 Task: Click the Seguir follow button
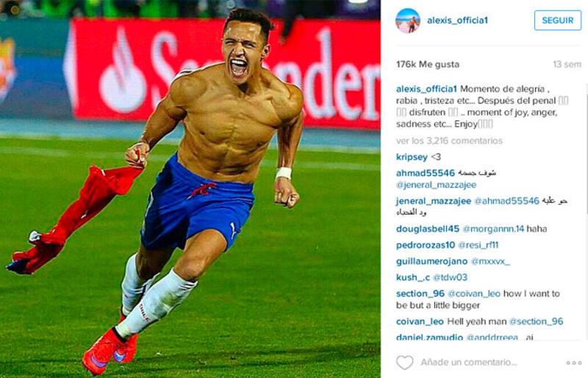click(558, 21)
